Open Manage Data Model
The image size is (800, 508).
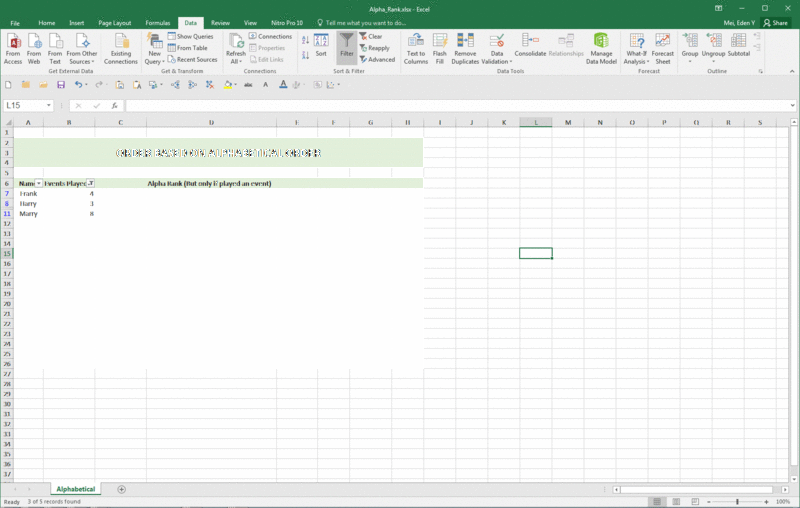[x=601, y=49]
